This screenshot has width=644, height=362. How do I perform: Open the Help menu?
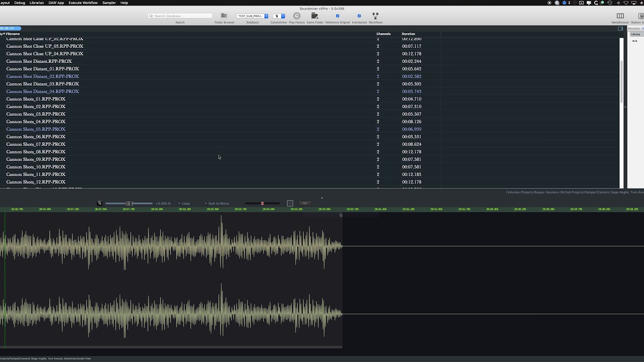click(124, 3)
